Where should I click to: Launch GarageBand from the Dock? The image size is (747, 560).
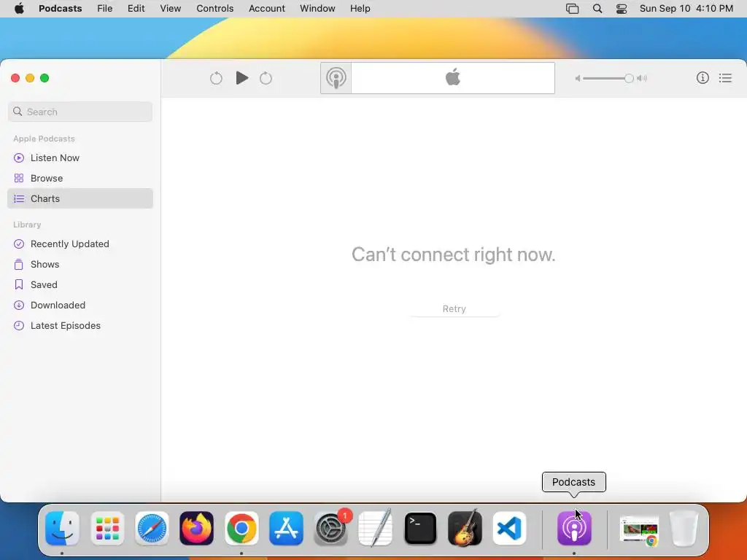pos(465,528)
